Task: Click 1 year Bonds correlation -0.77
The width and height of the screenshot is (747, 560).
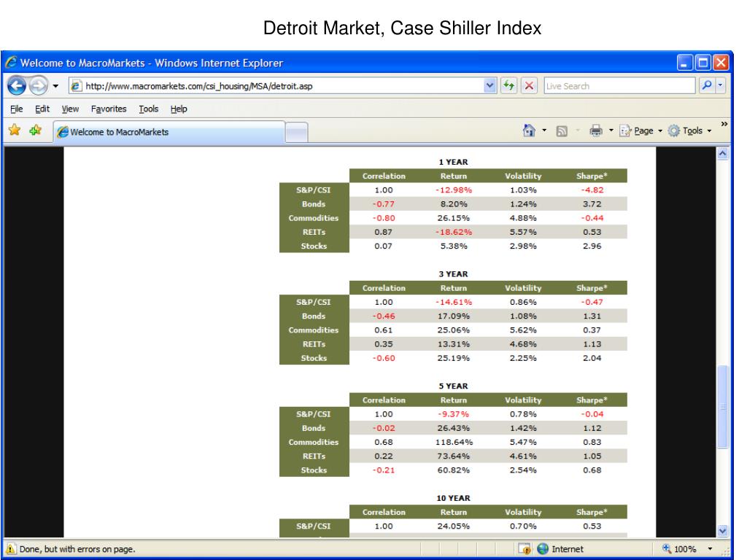Action: [x=384, y=204]
